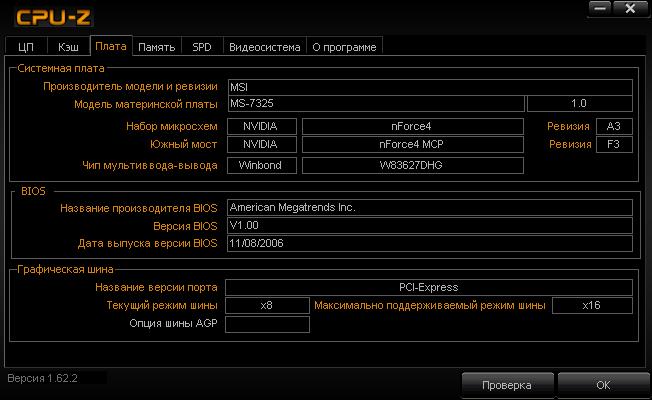Screen dimensions: 652x400
Task: Click American Megatrends Inc. BIOS field
Action: click(x=430, y=207)
